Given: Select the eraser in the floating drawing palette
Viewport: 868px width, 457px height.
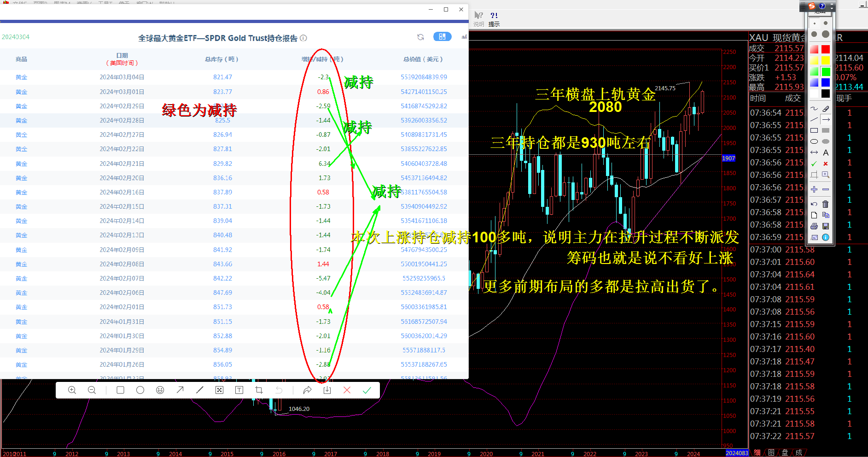Looking at the screenshot, I should [x=826, y=109].
